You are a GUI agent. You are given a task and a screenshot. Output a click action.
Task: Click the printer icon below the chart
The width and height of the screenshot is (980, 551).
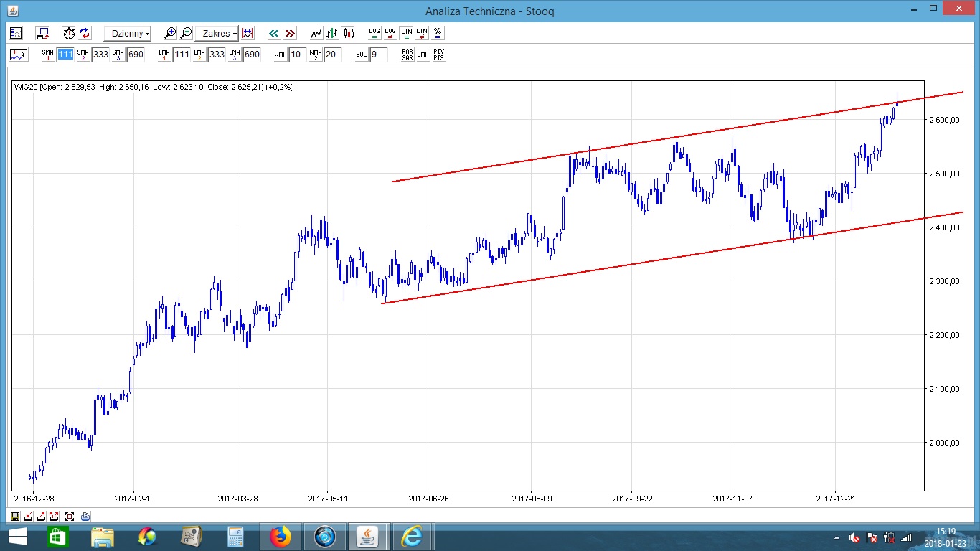(85, 516)
